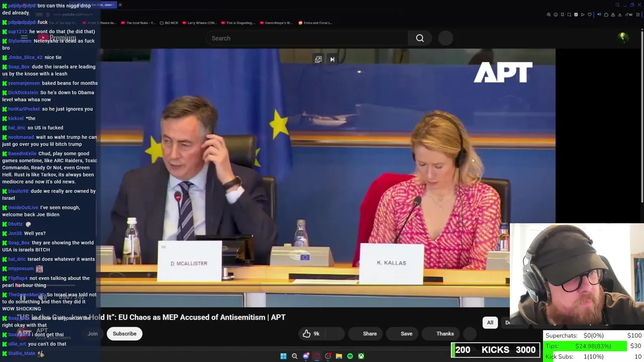The image size is (644, 362).
Task: Open File Explorer from the taskbar
Action: point(339,356)
